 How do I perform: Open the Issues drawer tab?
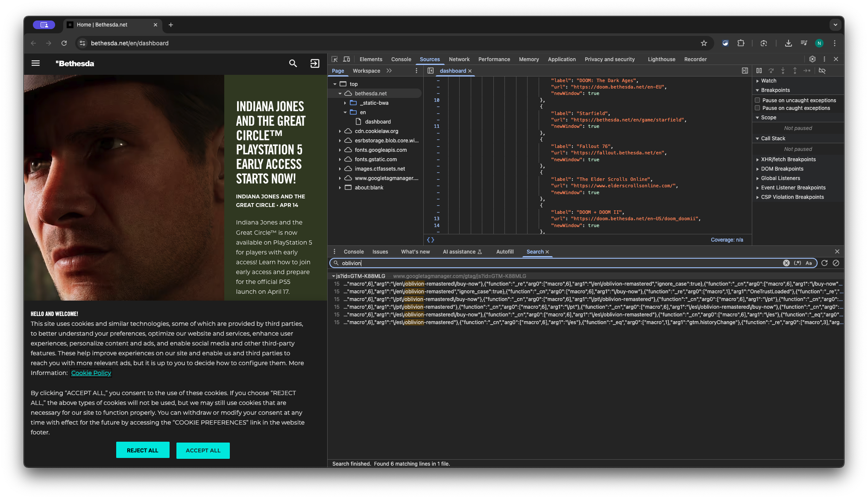[380, 252]
